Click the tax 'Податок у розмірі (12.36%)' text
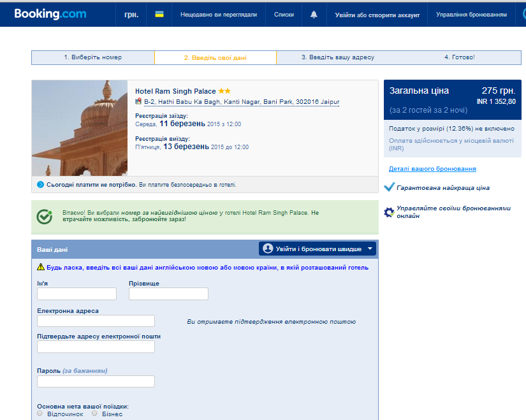The width and height of the screenshot is (526, 420). [451, 129]
